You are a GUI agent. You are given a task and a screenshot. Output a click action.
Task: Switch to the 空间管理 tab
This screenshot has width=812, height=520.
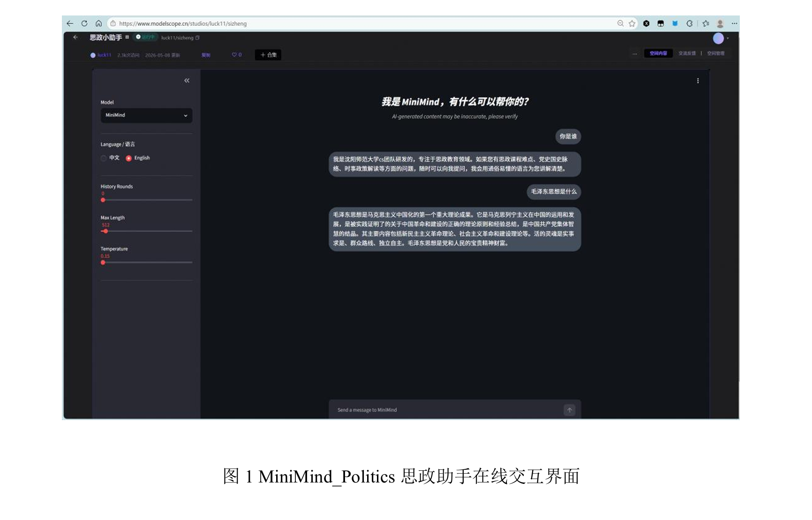point(716,53)
